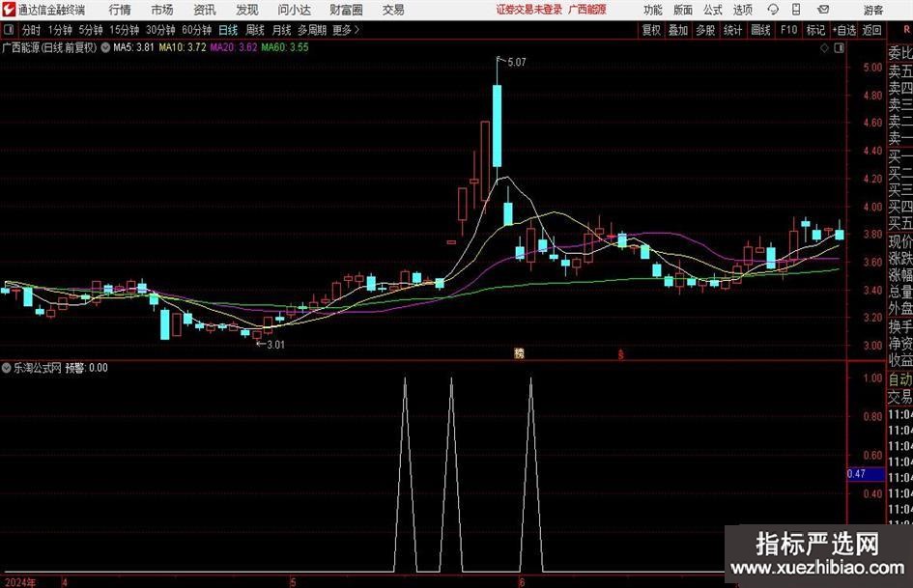
Task: Select the 60分钟 period tab
Action: (196, 30)
